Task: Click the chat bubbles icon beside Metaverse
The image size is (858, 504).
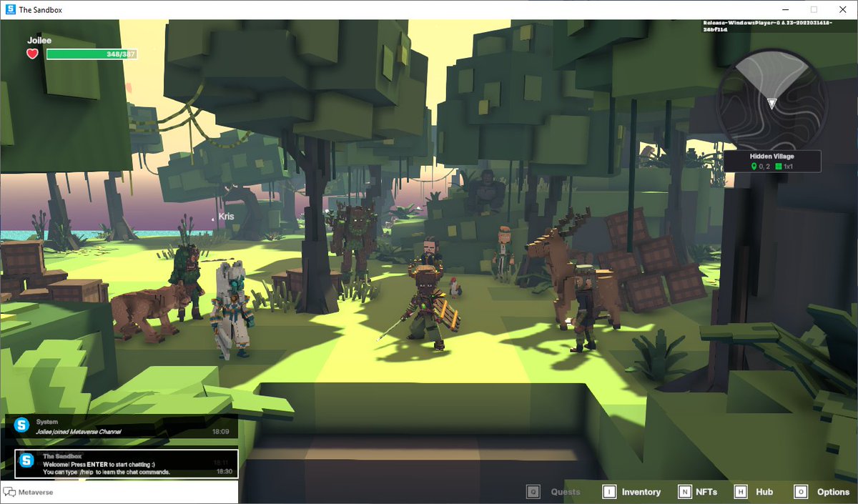Action: tap(9, 492)
